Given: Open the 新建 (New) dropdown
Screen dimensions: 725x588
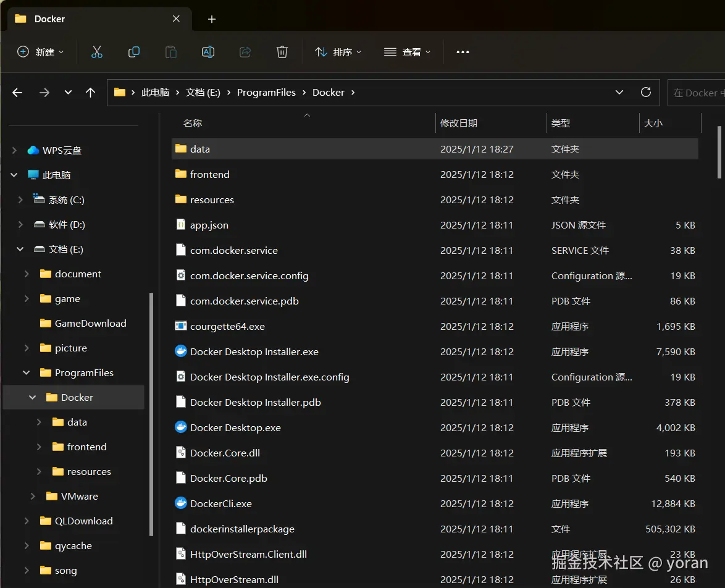Looking at the screenshot, I should tap(41, 52).
